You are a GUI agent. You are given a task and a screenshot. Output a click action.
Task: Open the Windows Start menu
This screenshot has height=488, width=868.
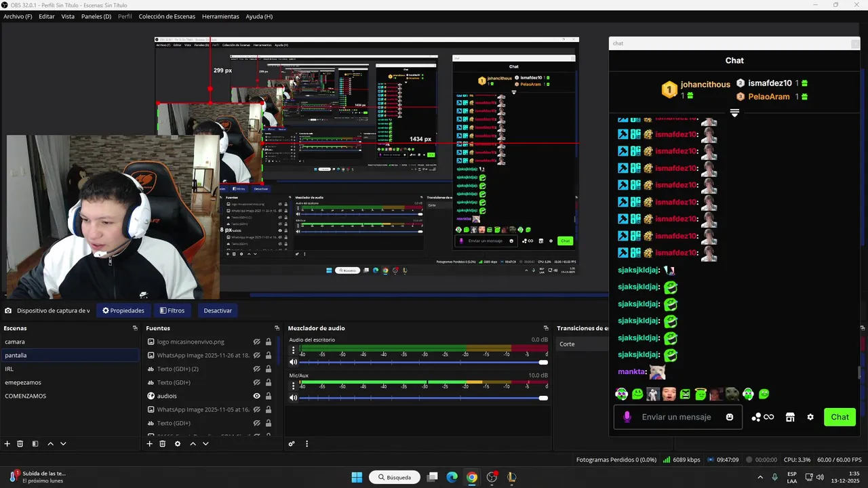click(357, 477)
